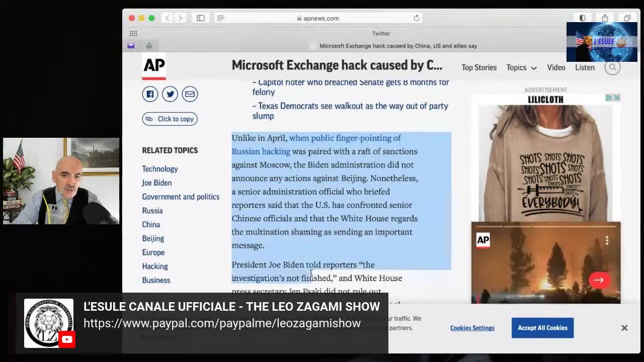The height and width of the screenshot is (362, 644).
Task: Open the China related topic
Action: (150, 225)
